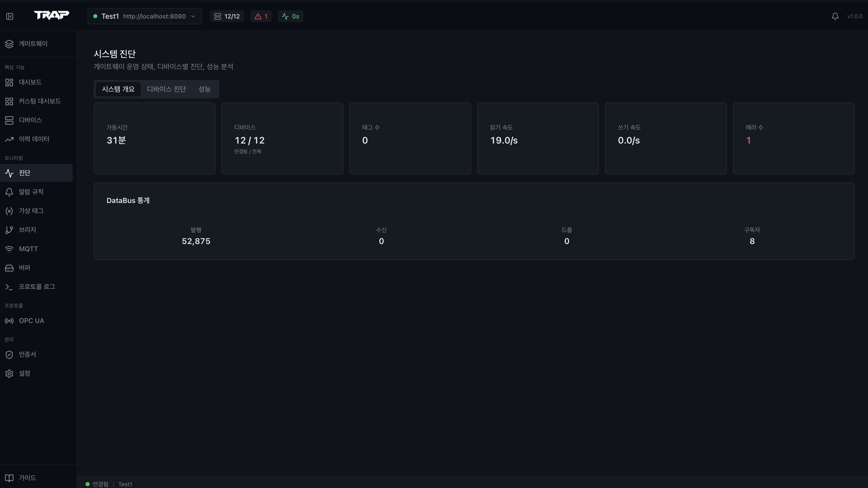Open 설정 settings page
Image resolution: width=868 pixels, height=488 pixels.
click(24, 373)
